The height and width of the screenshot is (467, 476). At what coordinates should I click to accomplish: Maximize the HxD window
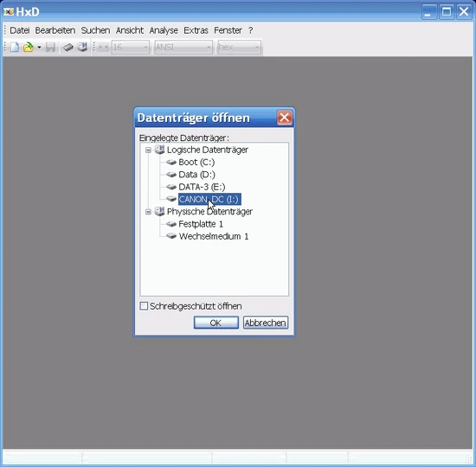point(447,12)
